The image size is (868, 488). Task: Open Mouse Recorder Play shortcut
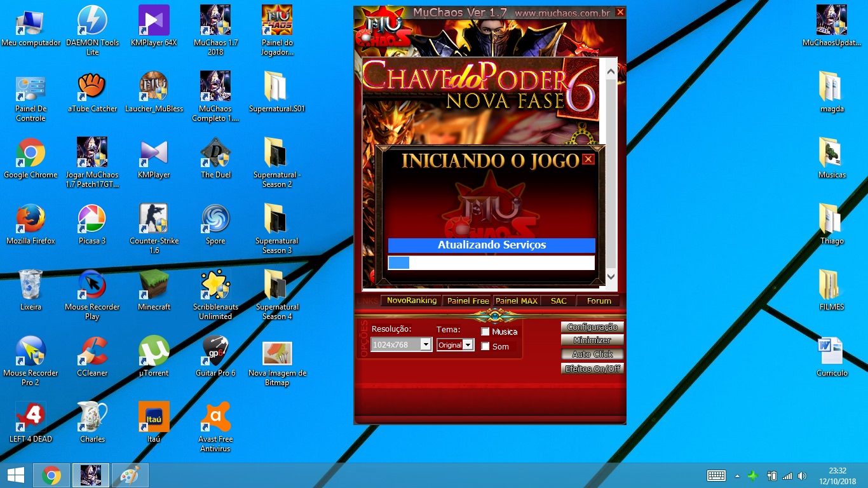92,295
